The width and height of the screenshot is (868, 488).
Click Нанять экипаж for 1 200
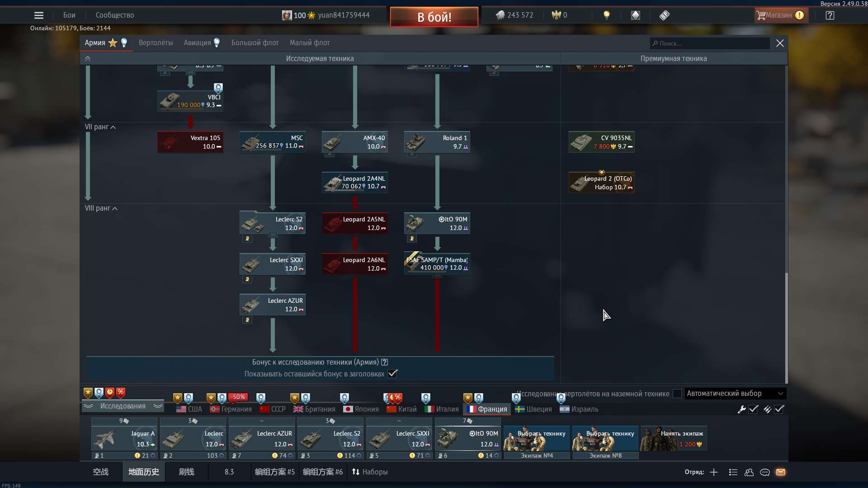tap(674, 438)
